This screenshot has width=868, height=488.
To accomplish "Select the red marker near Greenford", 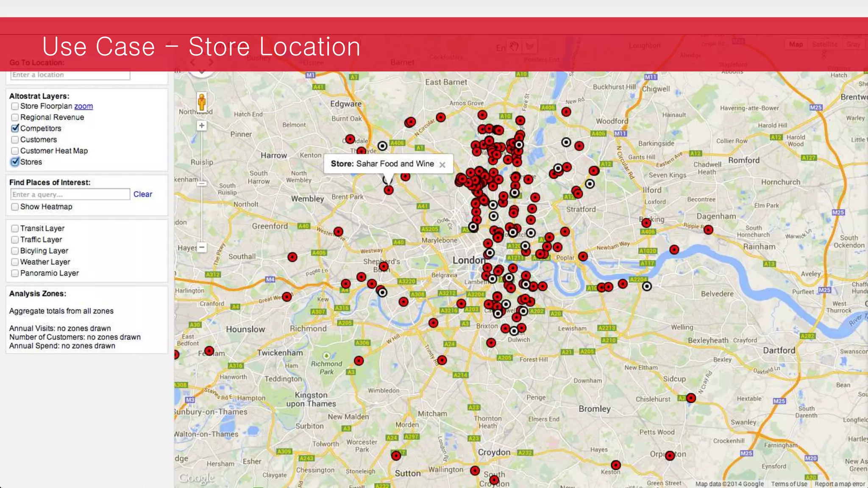I will click(338, 232).
